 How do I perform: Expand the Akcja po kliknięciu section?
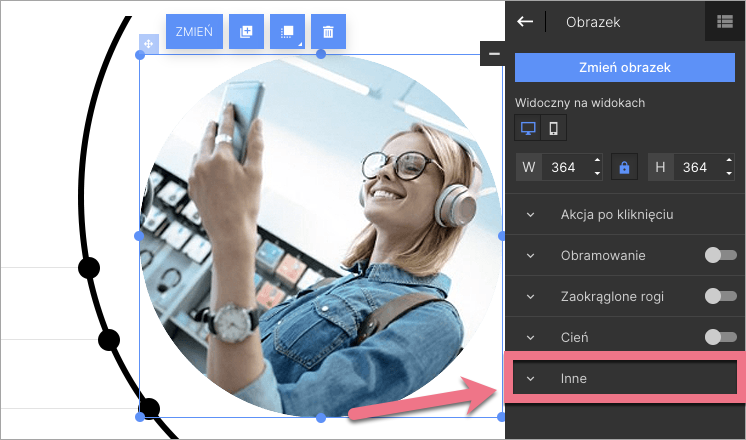point(616,215)
